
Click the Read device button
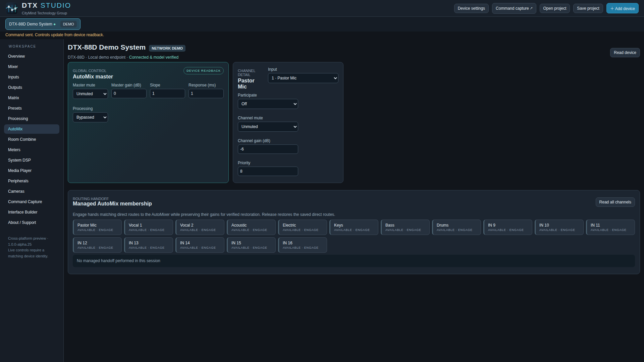pyautogui.click(x=625, y=53)
